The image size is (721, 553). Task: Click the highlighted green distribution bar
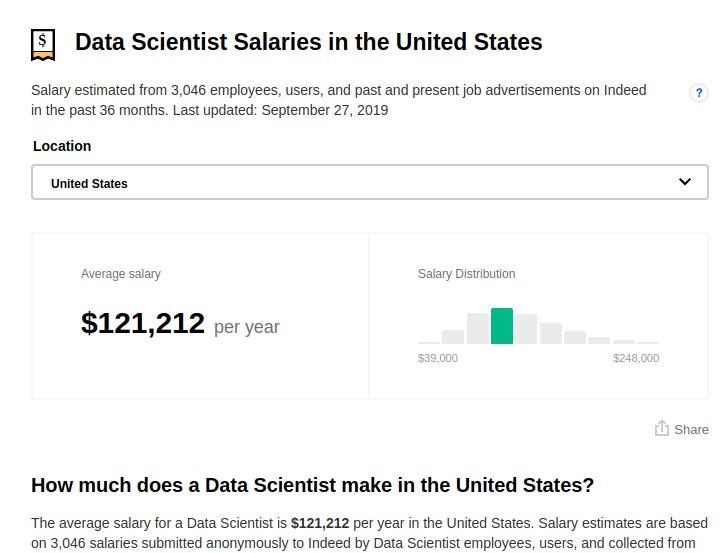(502, 326)
